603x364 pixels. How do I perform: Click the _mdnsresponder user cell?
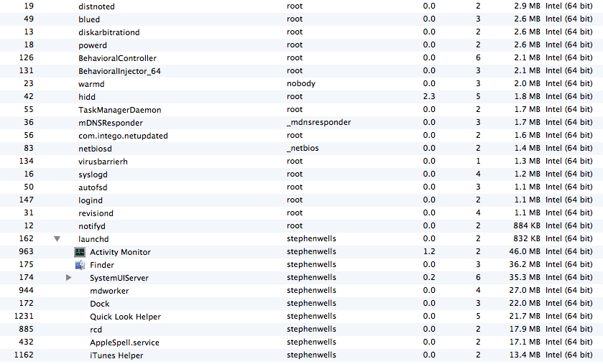(319, 122)
